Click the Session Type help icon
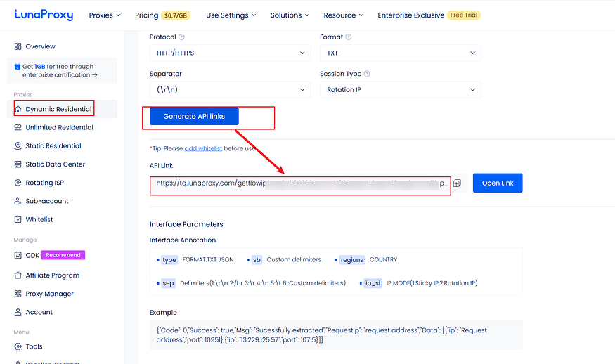Image resolution: width=615 pixels, height=364 pixels. pos(367,74)
